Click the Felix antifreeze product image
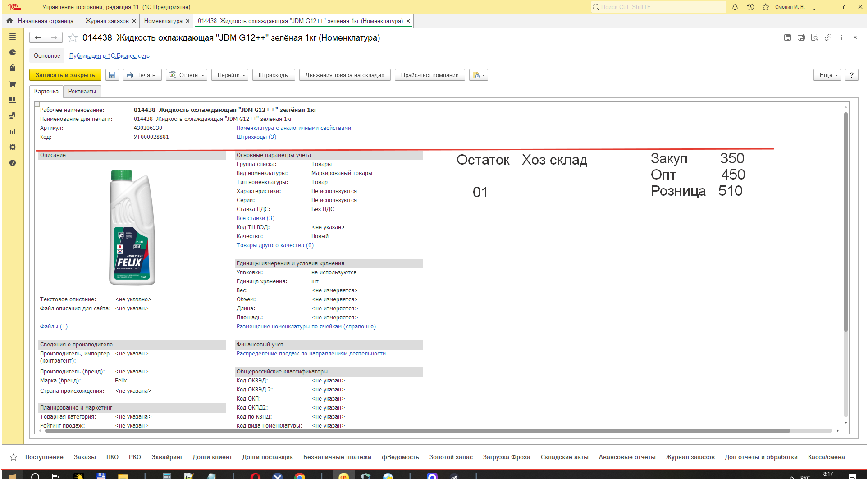 132,227
